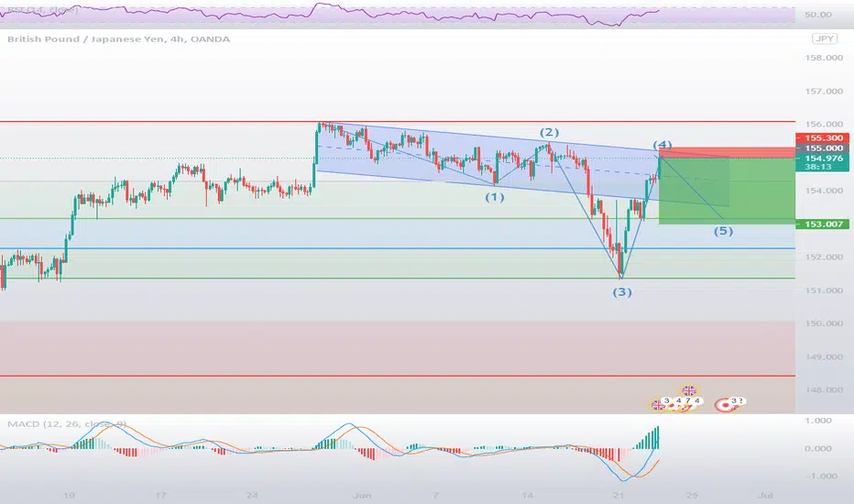The height and width of the screenshot is (504, 854).
Task: Select the current price 154.976 label
Action: [x=822, y=158]
